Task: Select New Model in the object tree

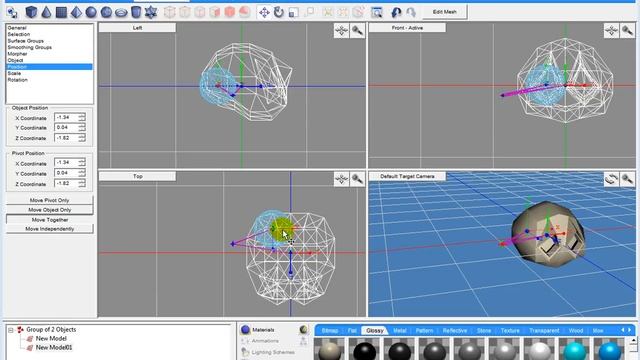Action: [x=51, y=338]
